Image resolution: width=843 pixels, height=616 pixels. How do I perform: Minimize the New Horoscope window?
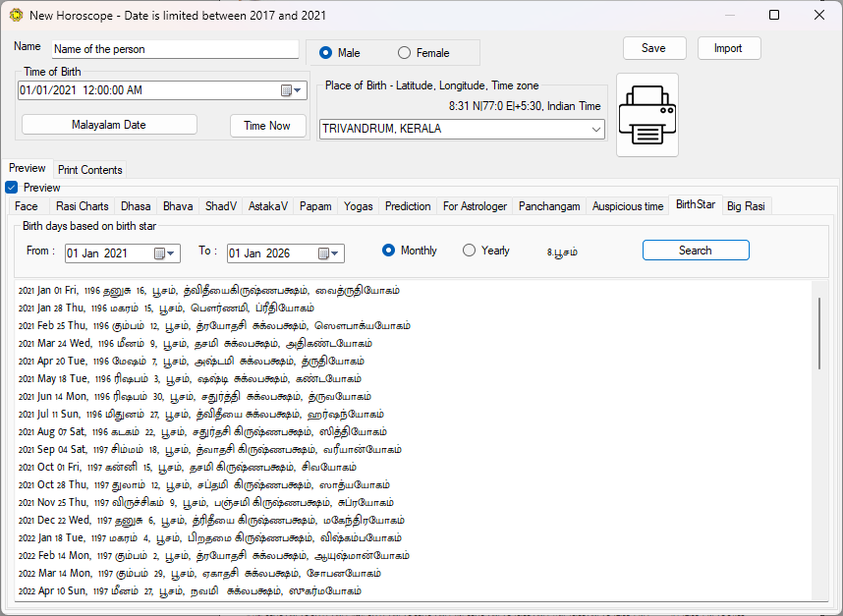coord(729,15)
